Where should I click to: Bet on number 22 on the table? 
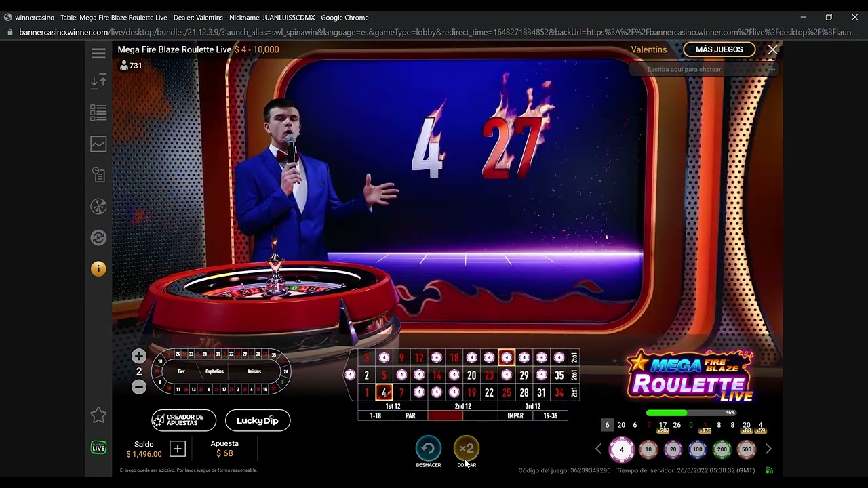[489, 392]
